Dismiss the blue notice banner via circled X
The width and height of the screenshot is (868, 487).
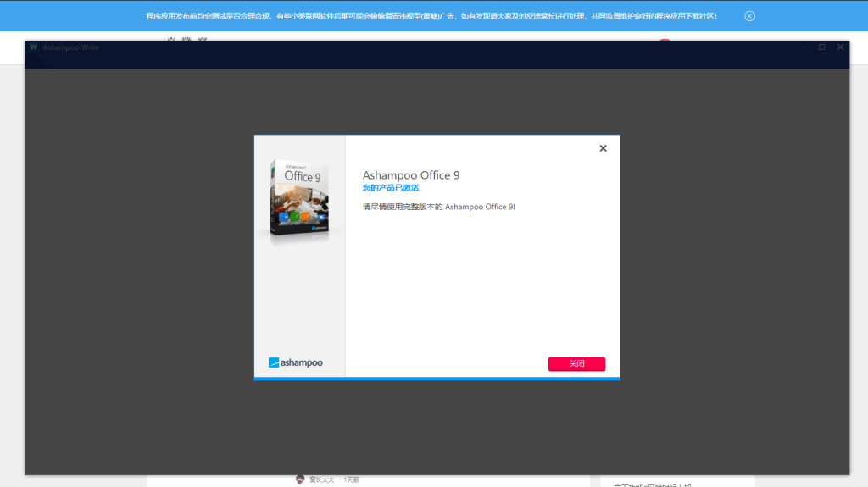point(749,16)
